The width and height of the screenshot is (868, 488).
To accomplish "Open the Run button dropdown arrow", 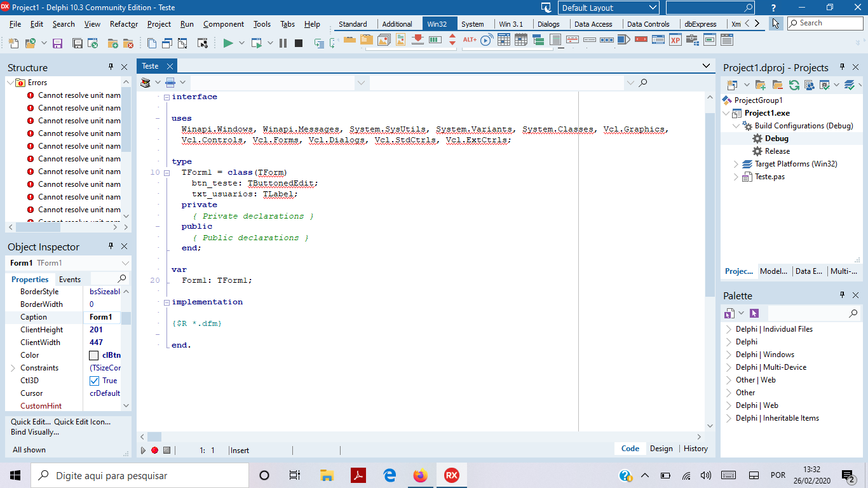I will pos(242,43).
